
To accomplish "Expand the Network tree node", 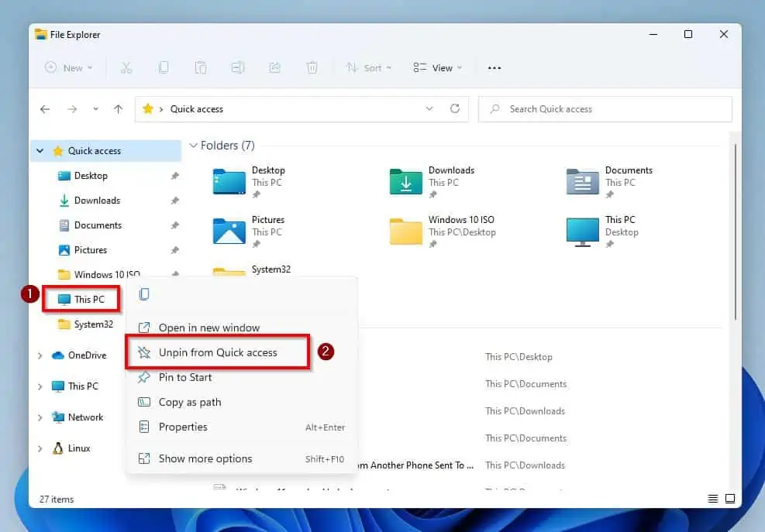I will click(x=40, y=417).
